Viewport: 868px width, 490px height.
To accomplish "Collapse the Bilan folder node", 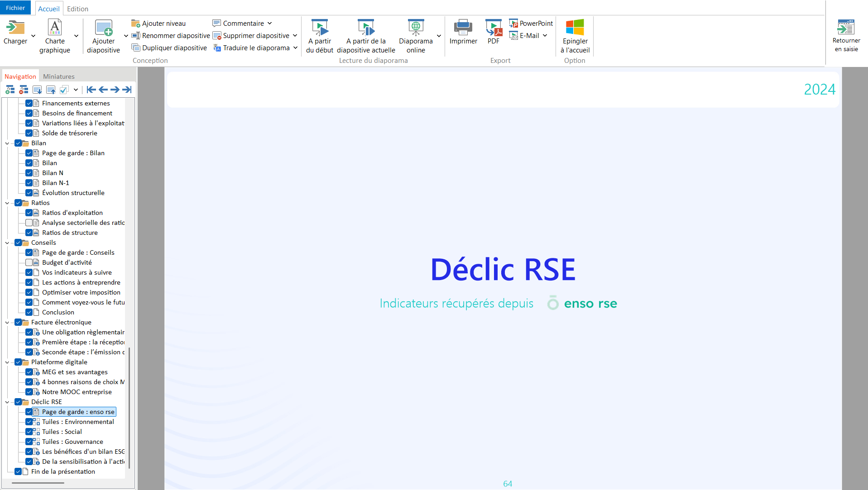I will (x=7, y=143).
